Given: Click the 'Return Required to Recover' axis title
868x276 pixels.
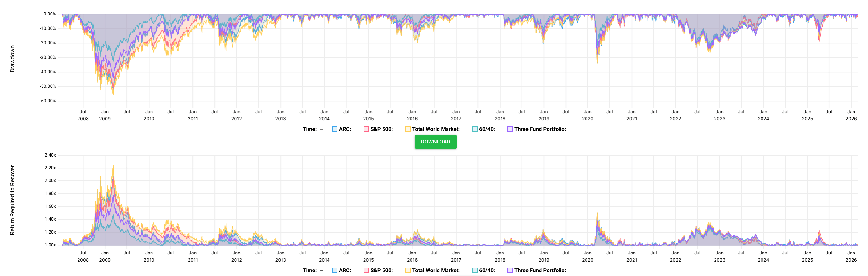Looking at the screenshot, I should (x=12, y=200).
